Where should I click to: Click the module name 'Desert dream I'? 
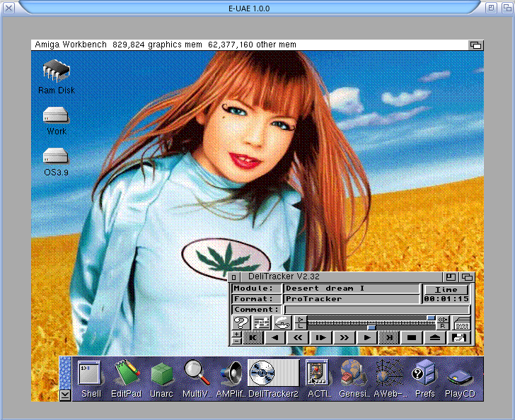(x=325, y=288)
